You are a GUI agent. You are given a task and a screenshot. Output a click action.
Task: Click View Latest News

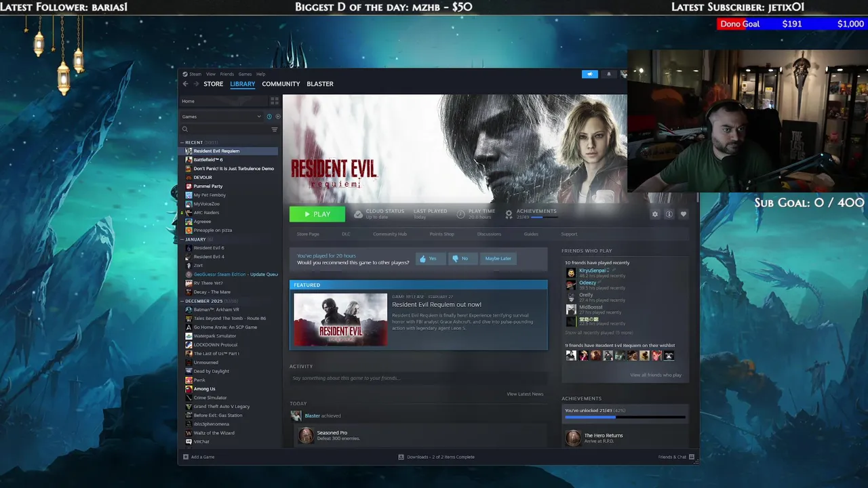click(525, 394)
